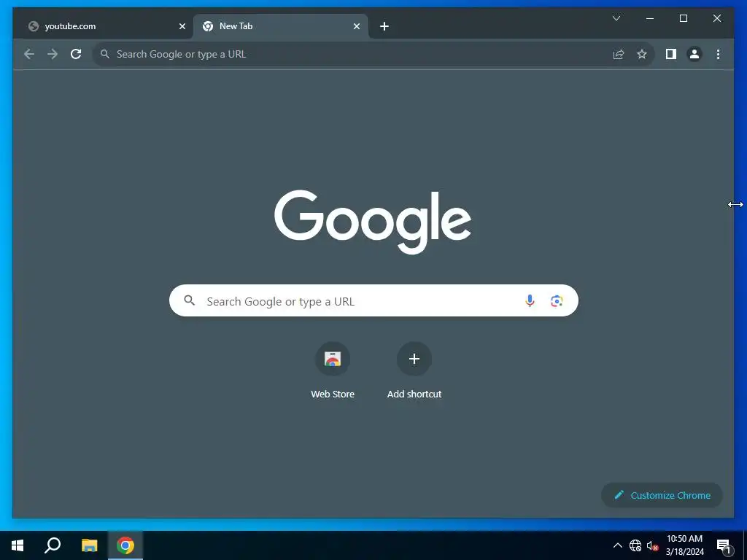Open the notification center icon
This screenshot has width=747, height=560.
pyautogui.click(x=724, y=545)
